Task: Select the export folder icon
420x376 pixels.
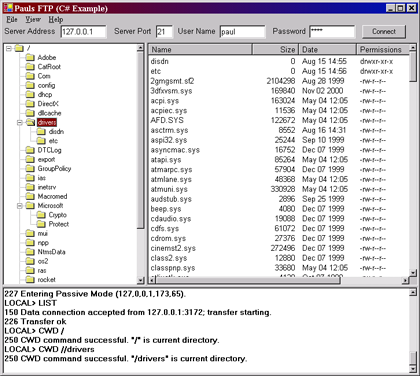Action: (x=30, y=159)
